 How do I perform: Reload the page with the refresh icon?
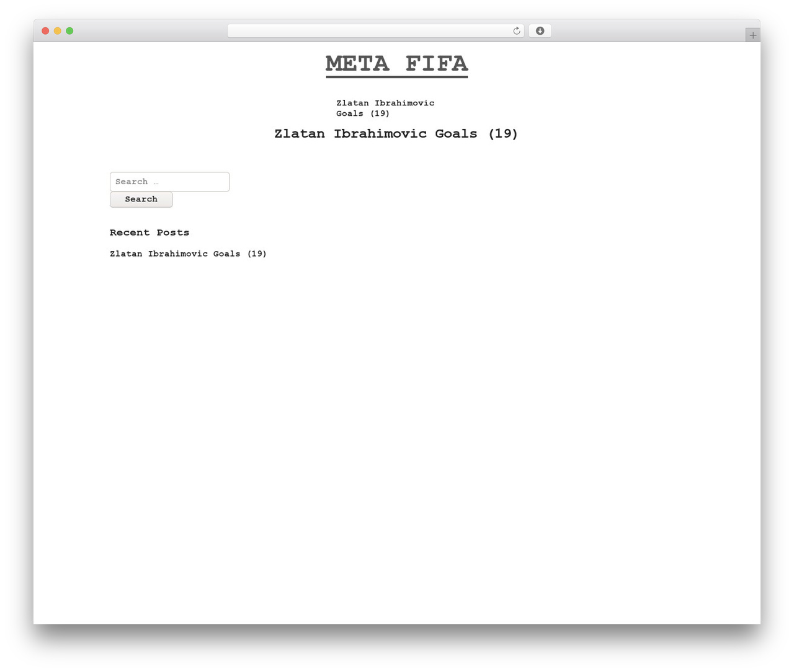[517, 31]
